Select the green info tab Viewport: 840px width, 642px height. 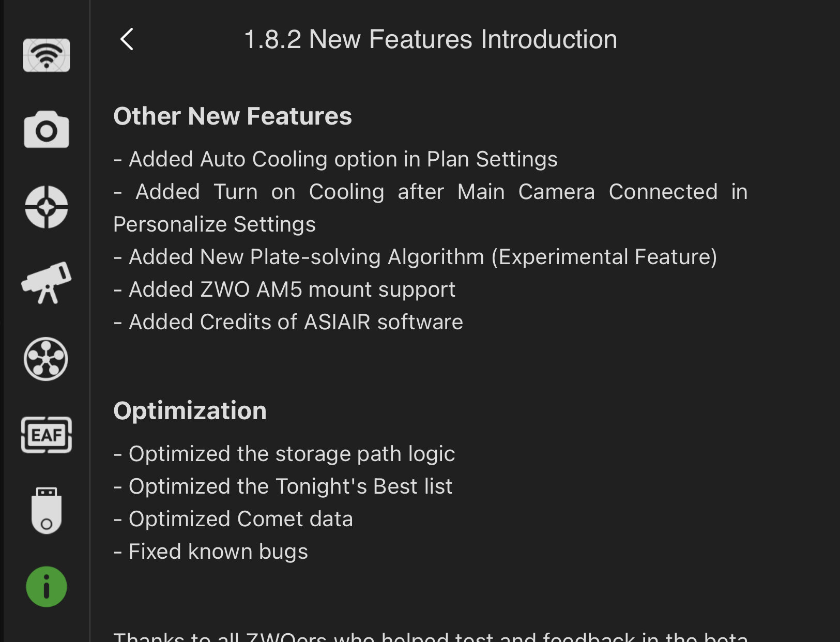coord(47,587)
